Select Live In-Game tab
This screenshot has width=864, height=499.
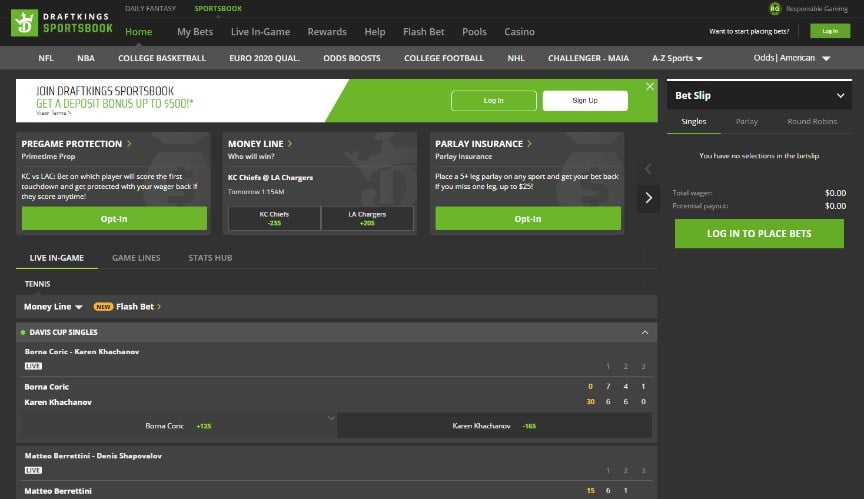[57, 258]
